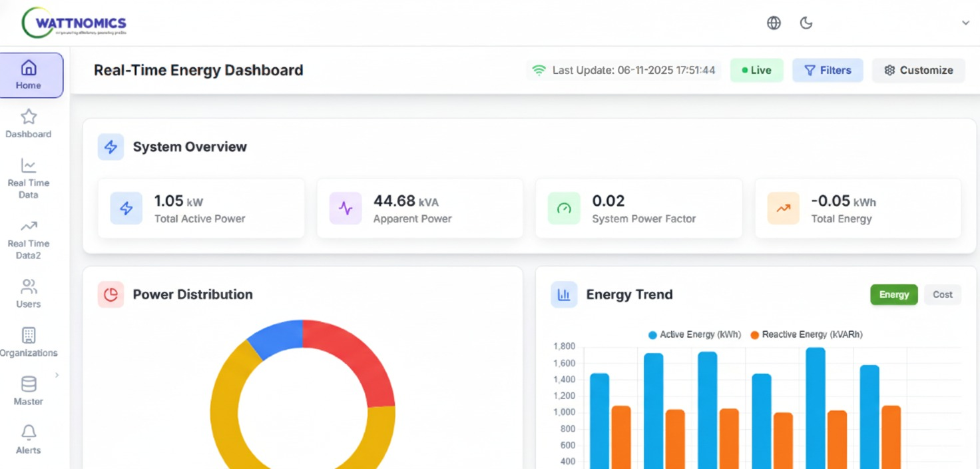
Task: Click the Wattnomics logo
Action: coord(73,23)
